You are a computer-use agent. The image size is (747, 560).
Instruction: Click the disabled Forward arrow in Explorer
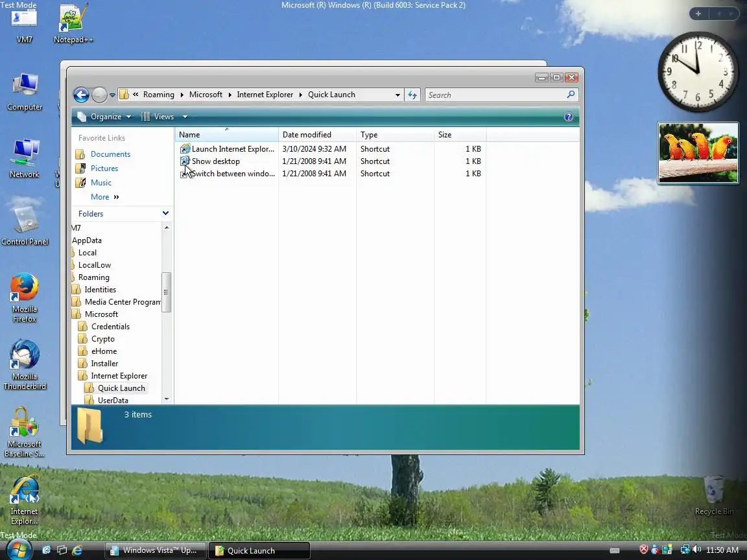click(x=99, y=95)
